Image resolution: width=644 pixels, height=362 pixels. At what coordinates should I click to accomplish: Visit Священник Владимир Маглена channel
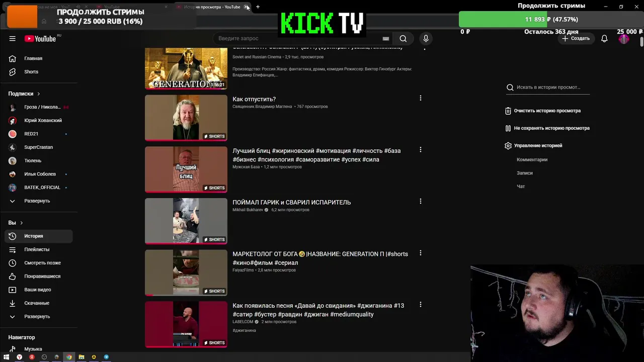[x=262, y=107]
